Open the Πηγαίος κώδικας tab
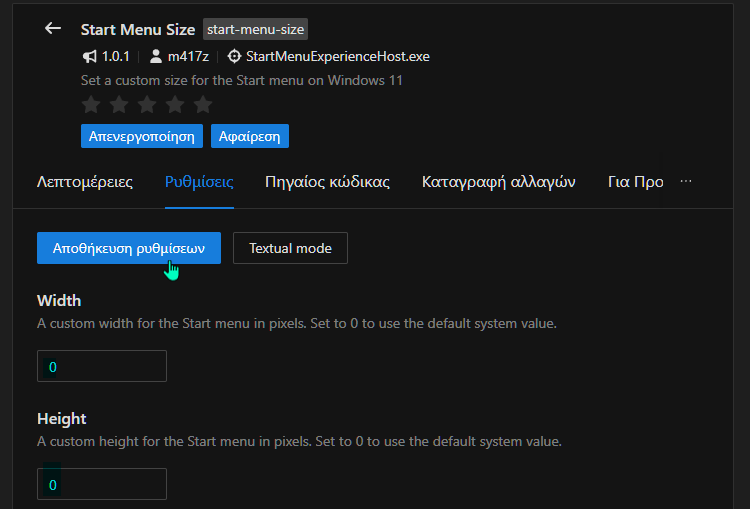The image size is (750, 509). [x=327, y=182]
